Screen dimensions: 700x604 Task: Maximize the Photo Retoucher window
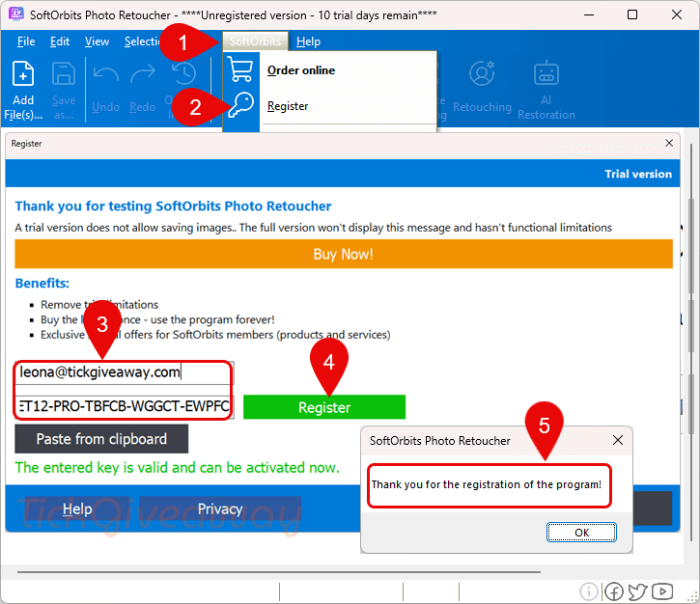pyautogui.click(x=632, y=14)
